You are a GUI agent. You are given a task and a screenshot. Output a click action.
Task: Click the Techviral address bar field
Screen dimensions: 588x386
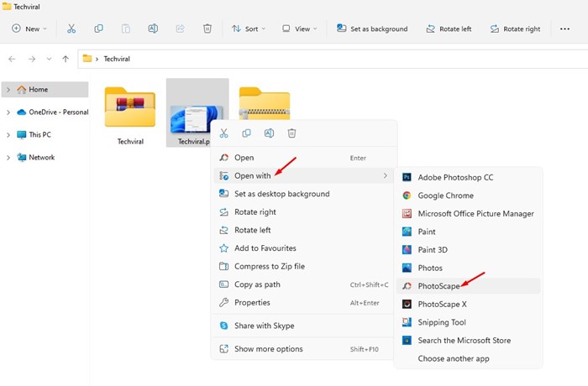pyautogui.click(x=333, y=59)
